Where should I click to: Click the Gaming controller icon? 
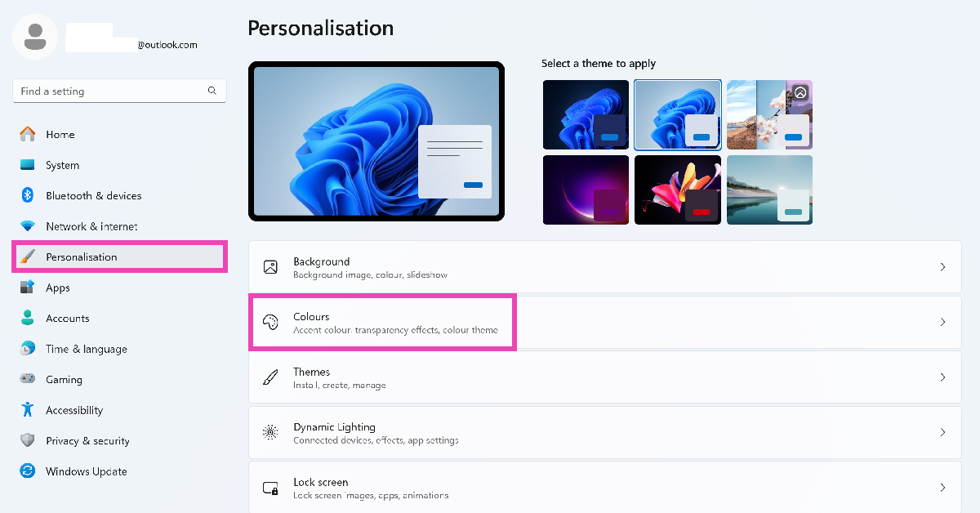pyautogui.click(x=28, y=379)
